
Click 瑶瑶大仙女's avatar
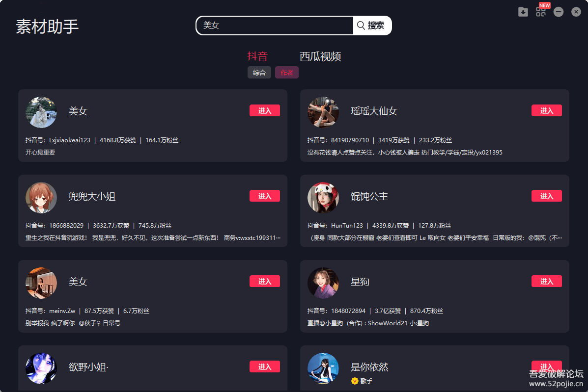tap(323, 112)
